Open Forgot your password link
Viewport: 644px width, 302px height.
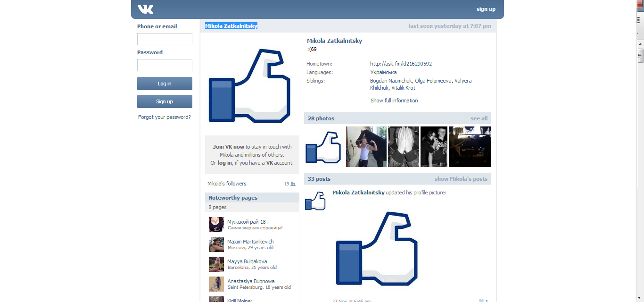[x=165, y=117]
